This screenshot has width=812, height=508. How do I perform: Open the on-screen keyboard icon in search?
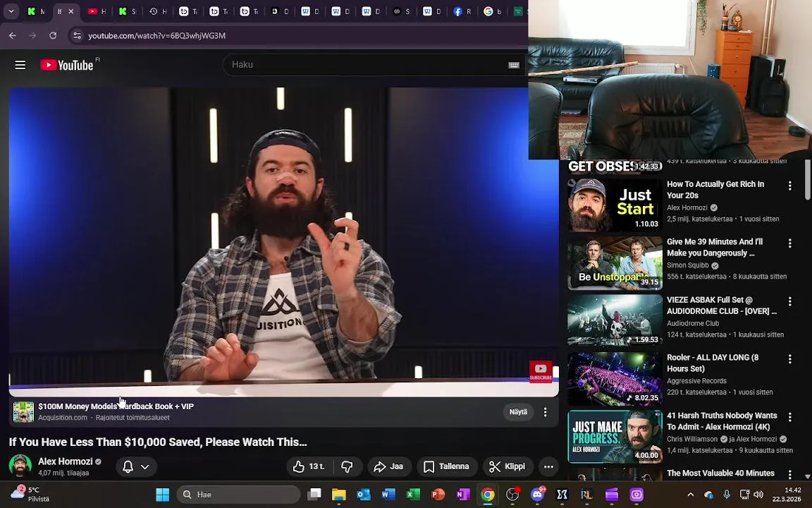tap(513, 65)
